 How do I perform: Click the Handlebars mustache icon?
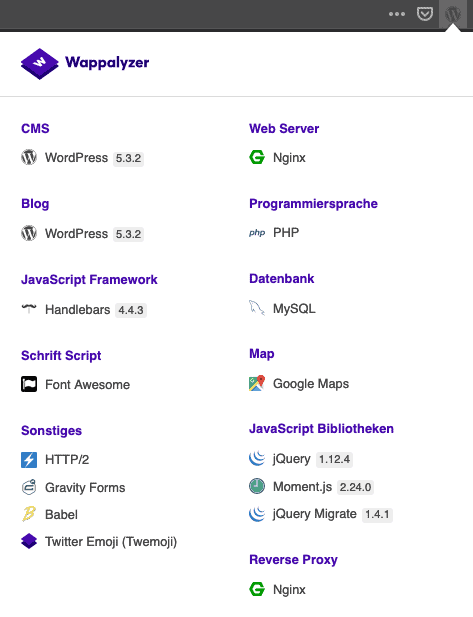coord(29,308)
